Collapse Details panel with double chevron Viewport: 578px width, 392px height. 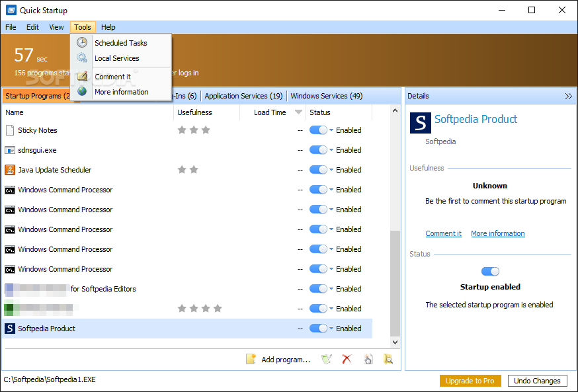pos(569,96)
